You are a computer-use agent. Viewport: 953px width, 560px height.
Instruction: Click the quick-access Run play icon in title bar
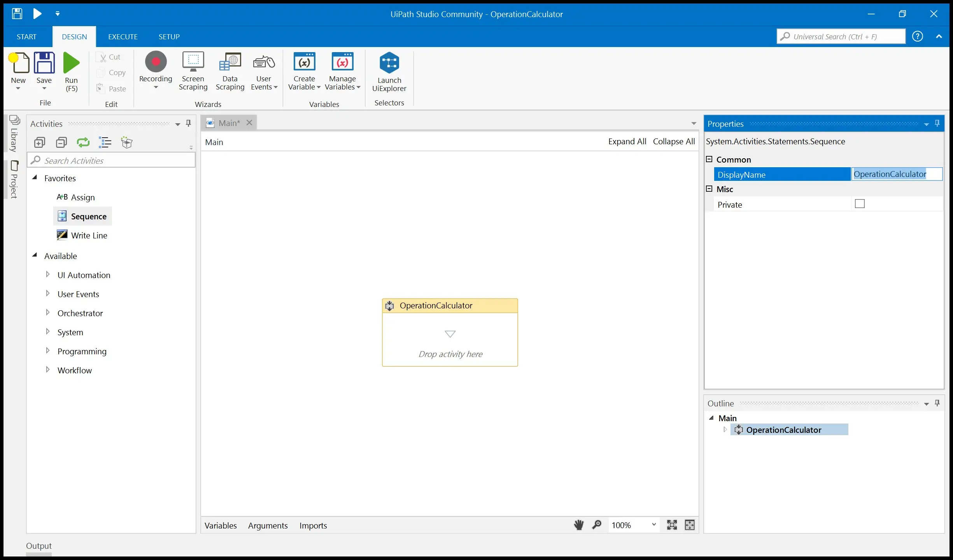37,14
